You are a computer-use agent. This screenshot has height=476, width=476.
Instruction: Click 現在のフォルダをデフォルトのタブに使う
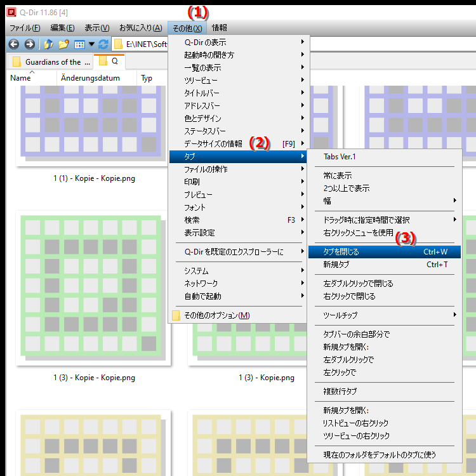tap(385, 455)
